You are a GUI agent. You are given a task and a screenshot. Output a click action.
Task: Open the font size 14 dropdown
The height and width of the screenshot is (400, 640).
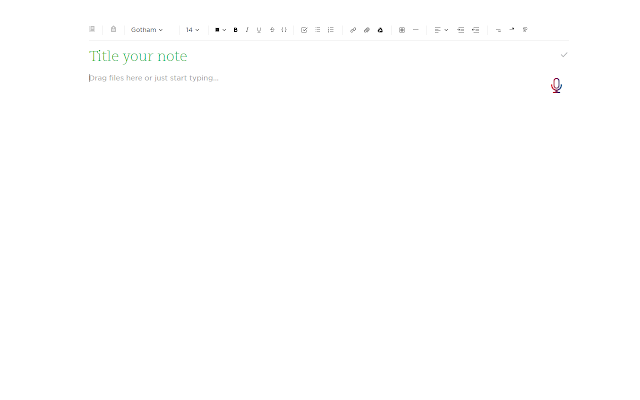pos(192,30)
